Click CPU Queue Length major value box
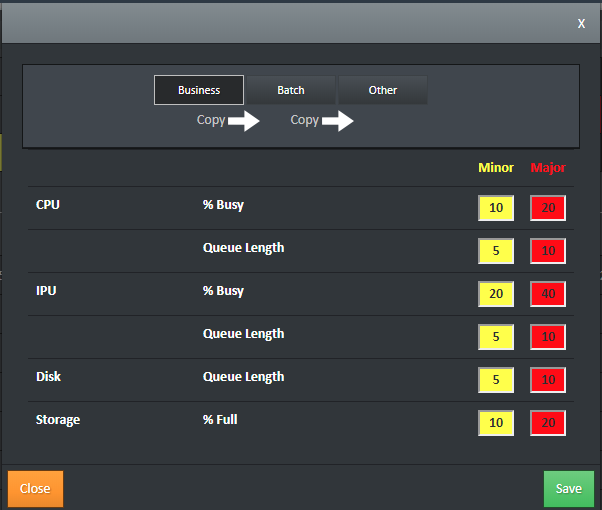 tap(548, 251)
